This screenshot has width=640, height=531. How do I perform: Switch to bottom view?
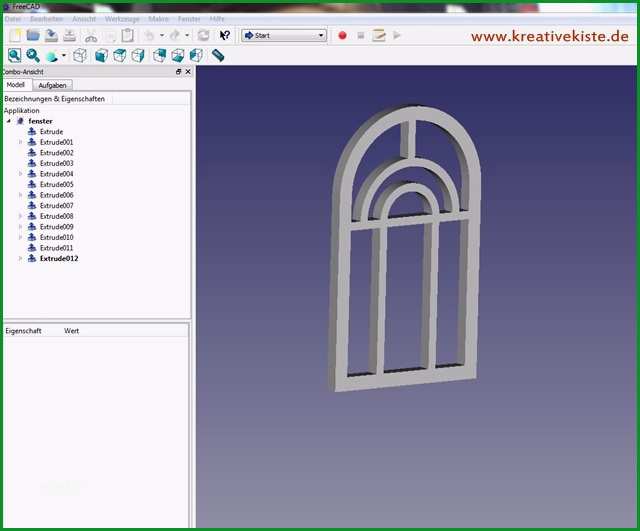[x=178, y=56]
